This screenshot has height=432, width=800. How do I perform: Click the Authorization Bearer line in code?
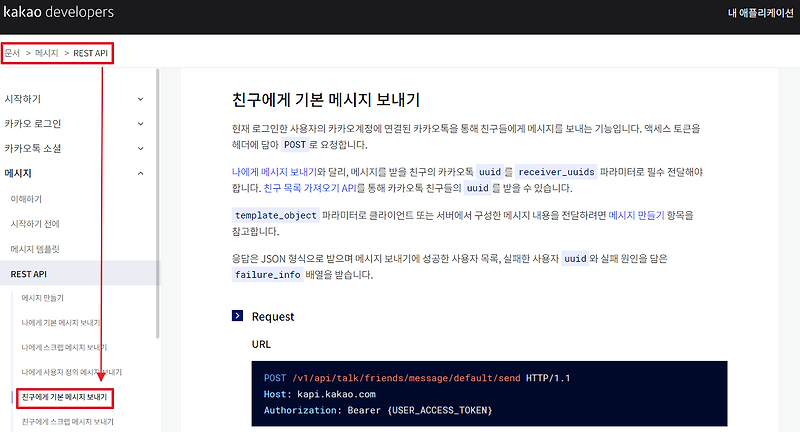click(378, 410)
